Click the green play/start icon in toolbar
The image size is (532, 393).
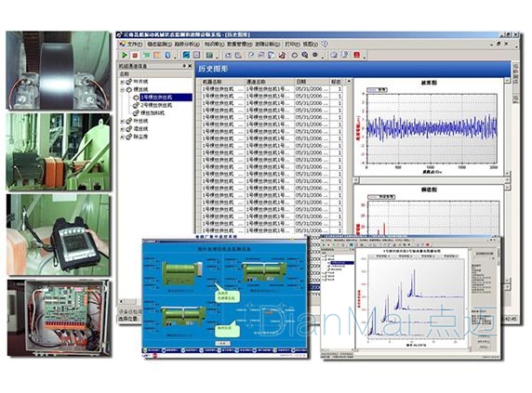[x=125, y=55]
